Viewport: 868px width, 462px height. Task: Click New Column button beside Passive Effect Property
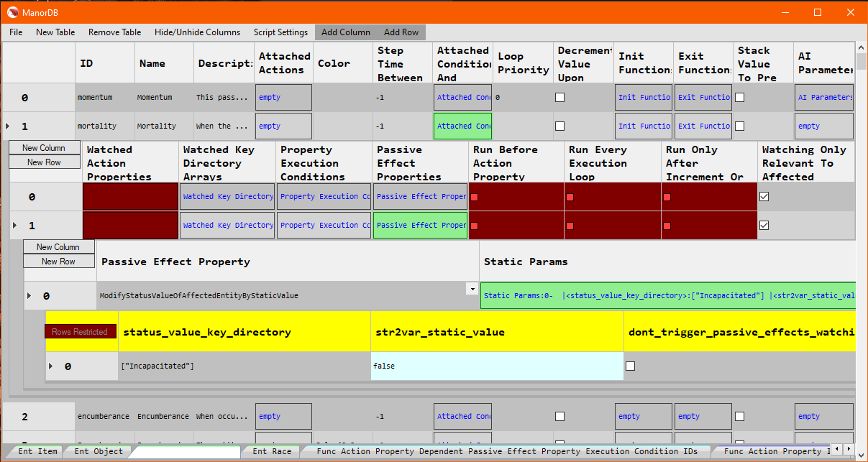tap(60, 247)
